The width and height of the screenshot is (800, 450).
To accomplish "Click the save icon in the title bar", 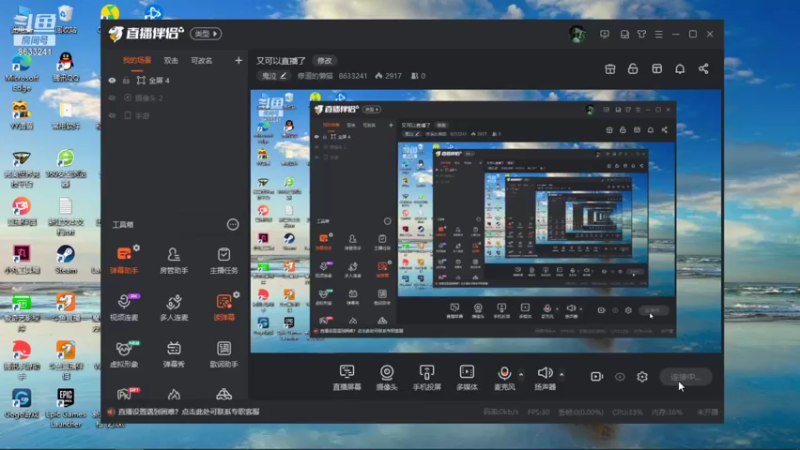I will [x=624, y=34].
